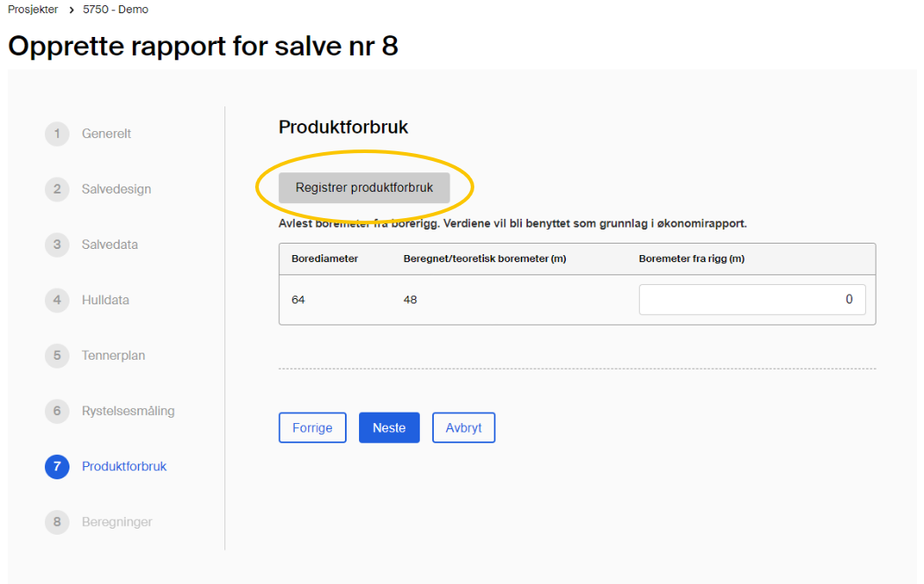Screen dimensions: 924x584
Task: Cancel the report with Avbryt
Action: click(x=464, y=427)
